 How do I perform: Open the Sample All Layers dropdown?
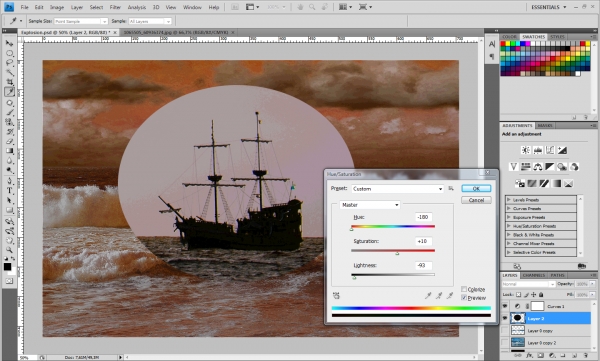tap(150, 21)
